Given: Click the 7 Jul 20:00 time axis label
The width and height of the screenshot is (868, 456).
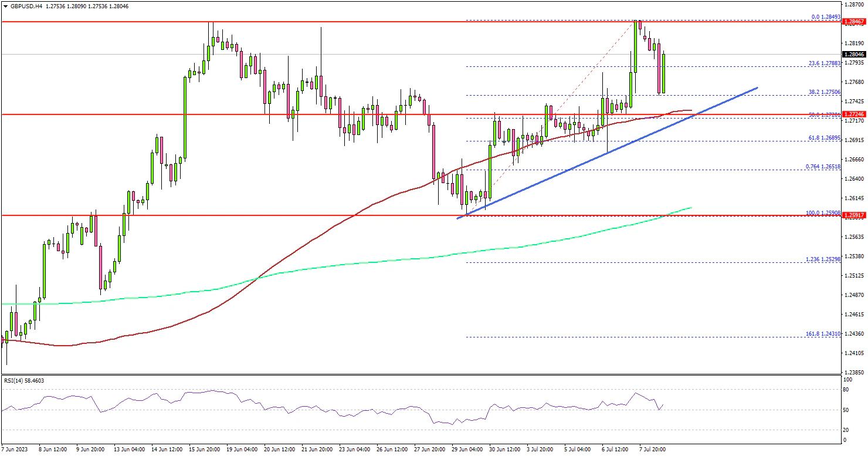Looking at the screenshot, I should [x=652, y=449].
